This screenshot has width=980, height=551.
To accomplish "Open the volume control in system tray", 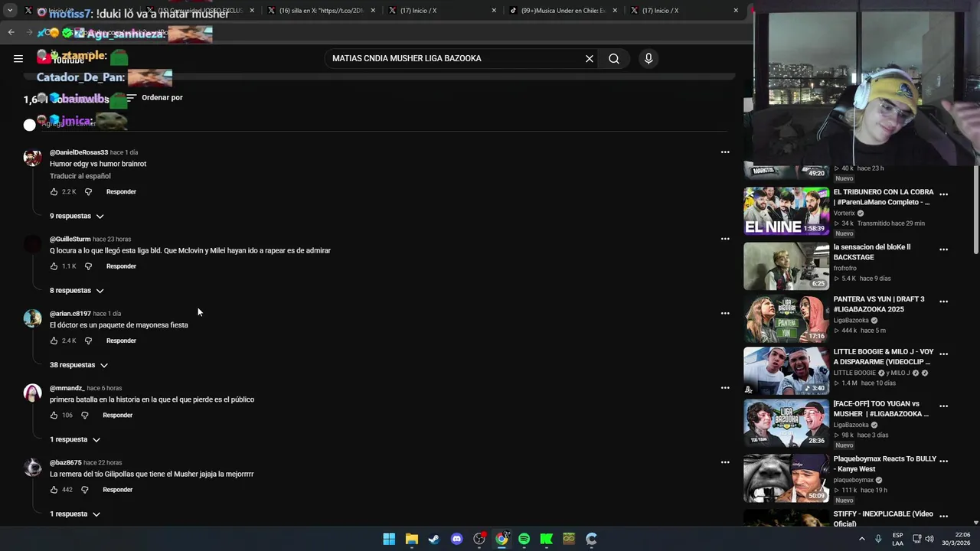I will 929,539.
